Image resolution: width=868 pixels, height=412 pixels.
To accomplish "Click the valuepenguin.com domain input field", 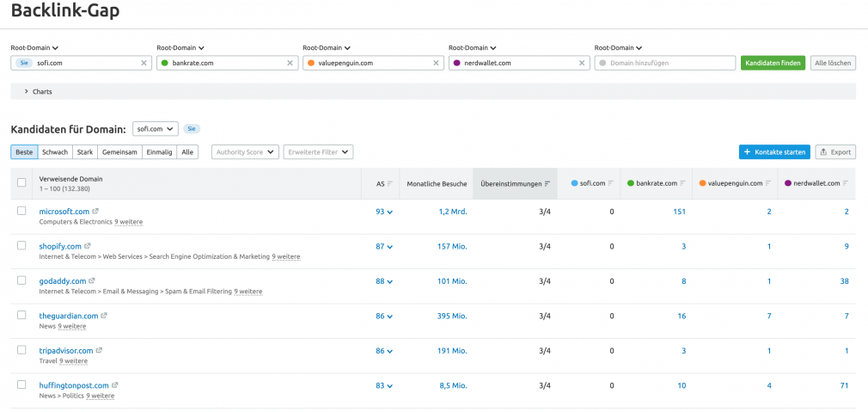I will [373, 63].
